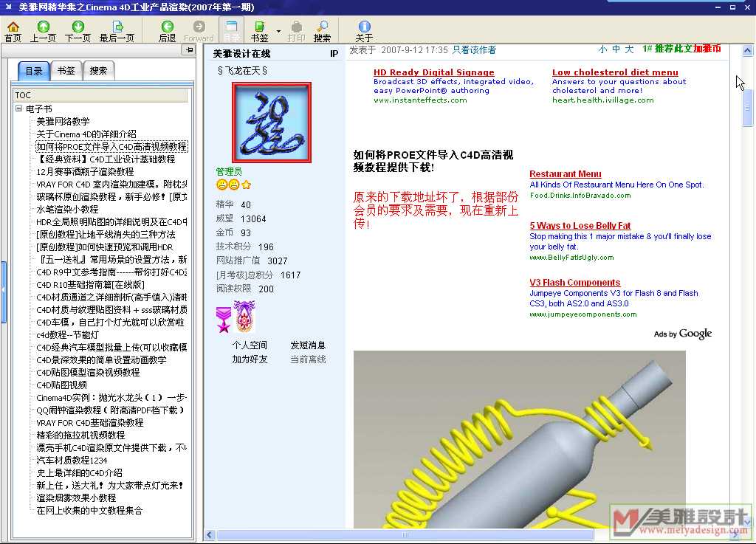Click the horizontal scrollbar left arrow
Image resolution: width=756 pixels, height=544 pixels.
(x=210, y=534)
